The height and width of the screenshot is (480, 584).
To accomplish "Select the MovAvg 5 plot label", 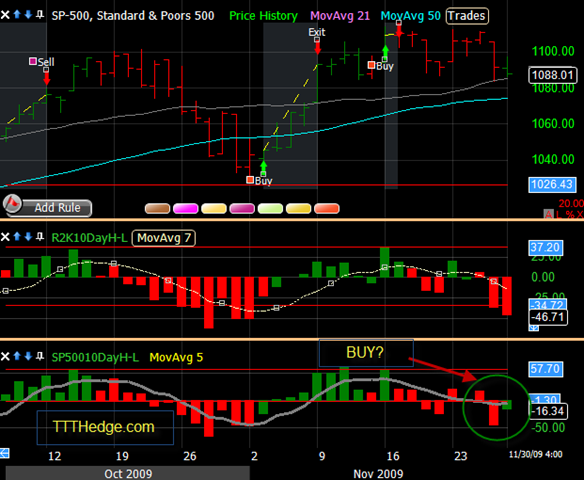I will pyautogui.click(x=176, y=357).
